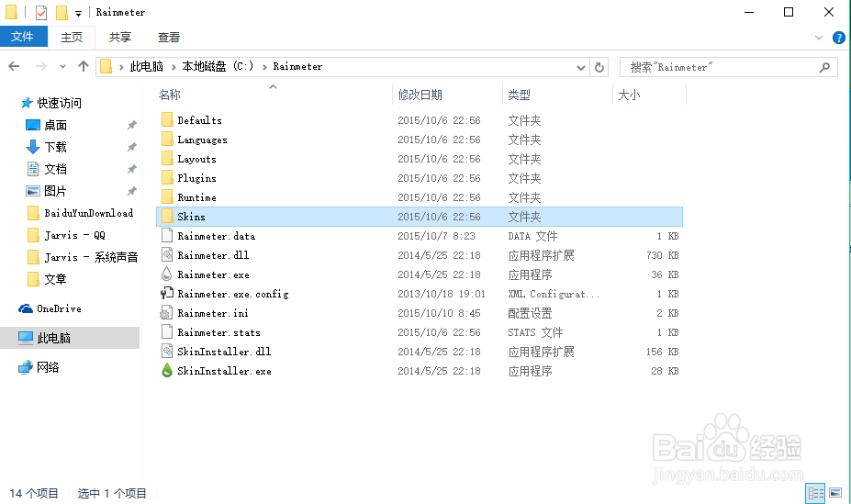
Task: Refresh the current folder view
Action: click(x=599, y=67)
